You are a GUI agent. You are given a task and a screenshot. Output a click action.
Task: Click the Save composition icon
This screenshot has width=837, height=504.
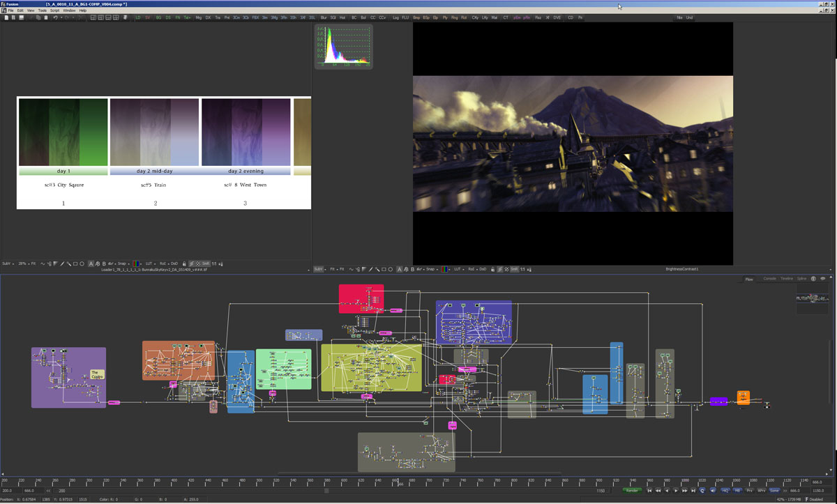coord(22,17)
